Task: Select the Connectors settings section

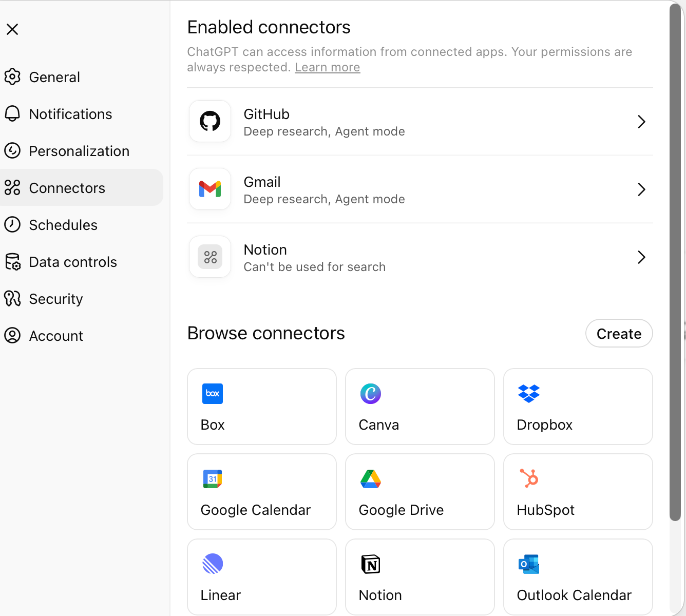Action: [82, 187]
